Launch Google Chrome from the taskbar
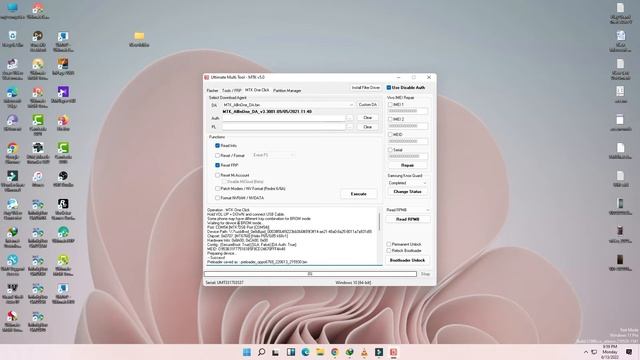640x360 pixels. tap(335, 352)
